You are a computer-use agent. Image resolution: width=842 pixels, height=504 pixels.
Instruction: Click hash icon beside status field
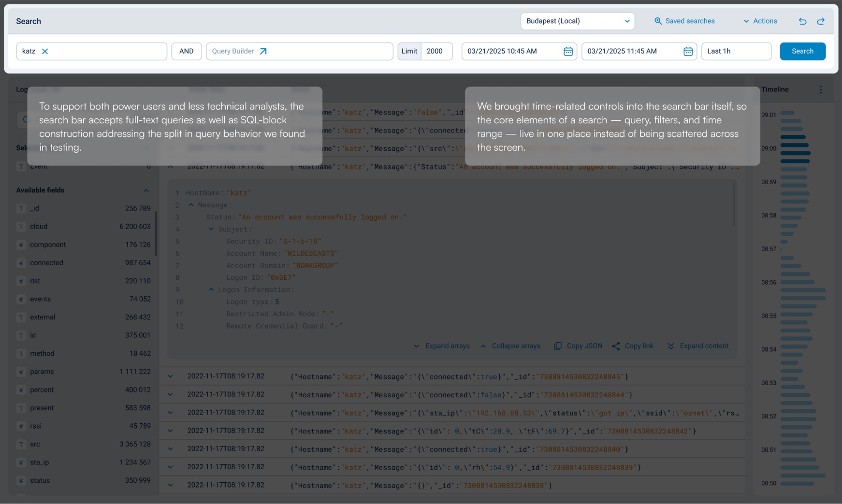pyautogui.click(x=21, y=480)
